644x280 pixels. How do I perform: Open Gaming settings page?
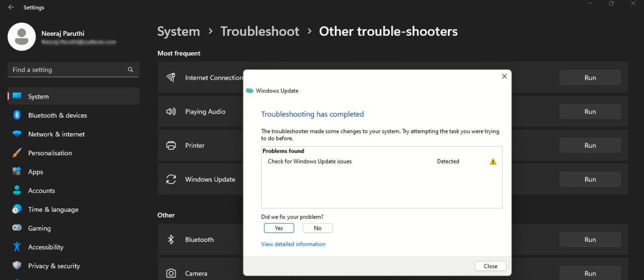[x=73, y=228]
